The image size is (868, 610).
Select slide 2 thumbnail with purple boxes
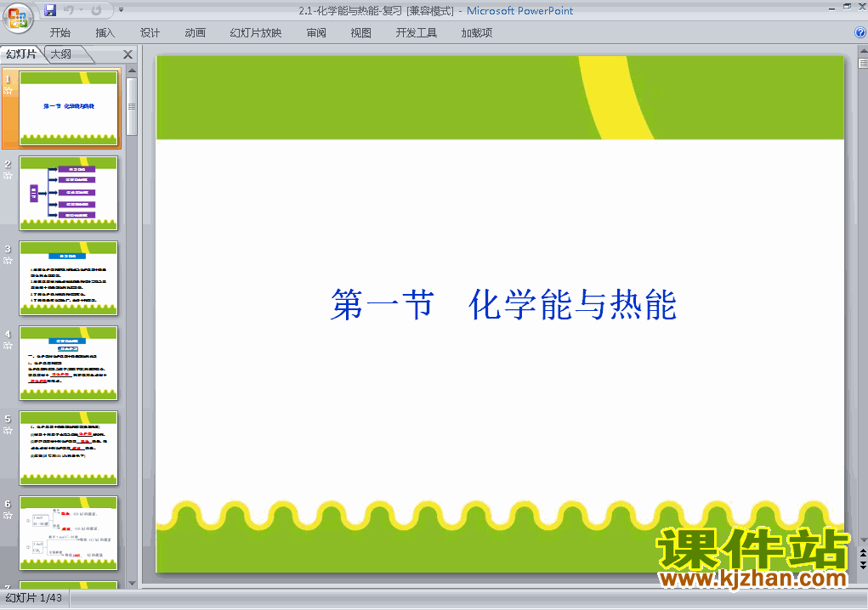coord(69,193)
